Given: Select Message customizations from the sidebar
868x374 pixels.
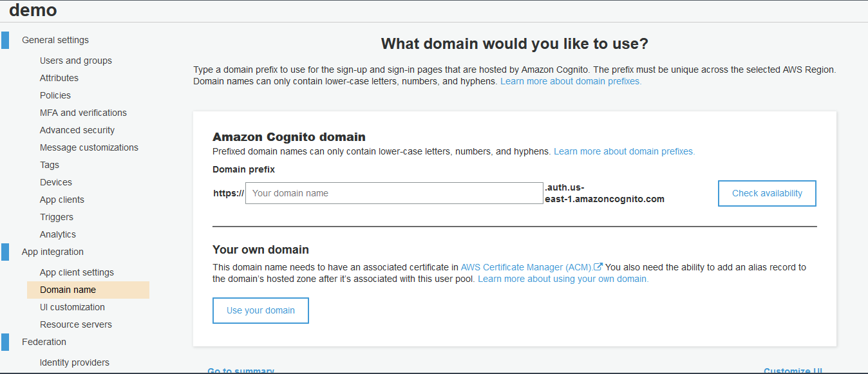Looking at the screenshot, I should pyautogui.click(x=89, y=147).
